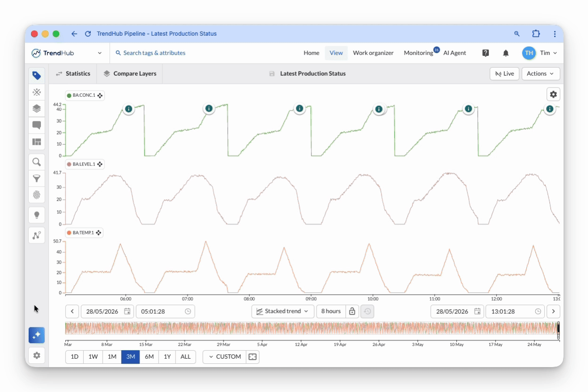Open the filter funnel sidebar icon

(37, 179)
